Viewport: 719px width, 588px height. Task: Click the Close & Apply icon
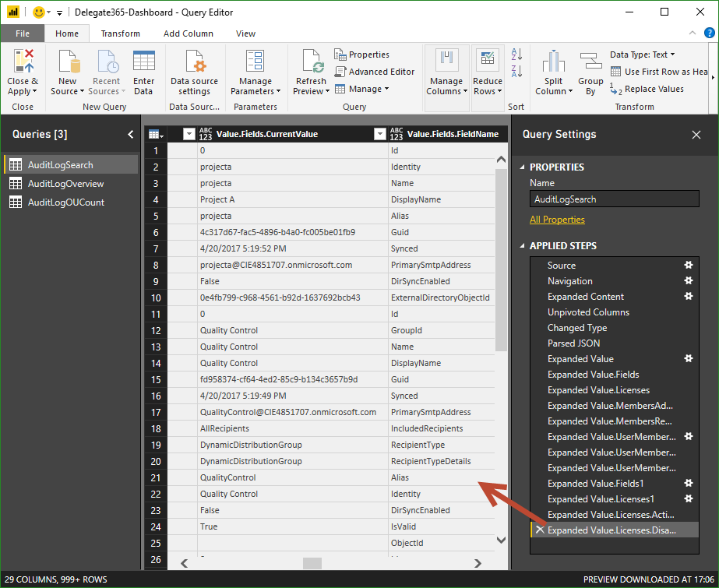(23, 62)
